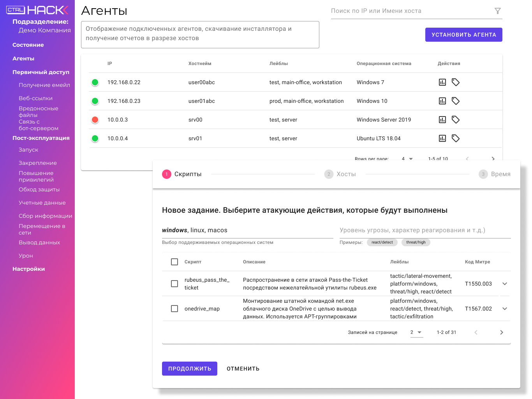Open report icon for host user01abc
Image resolution: width=532 pixels, height=399 pixels.
pyautogui.click(x=442, y=101)
